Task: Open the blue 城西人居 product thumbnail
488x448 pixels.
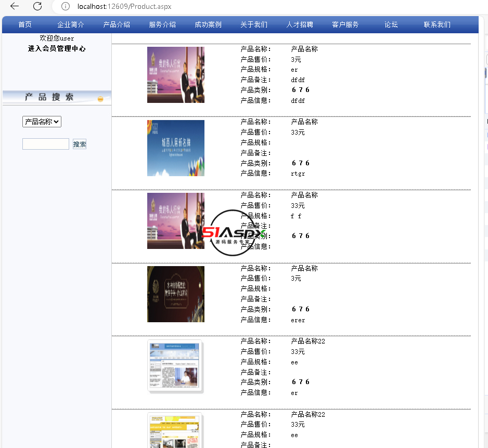Action: pyautogui.click(x=176, y=148)
